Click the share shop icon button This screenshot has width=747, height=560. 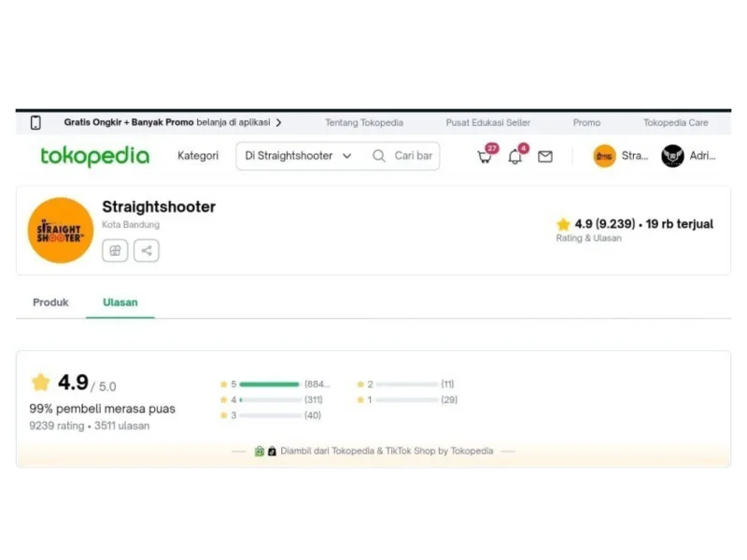coord(147,250)
